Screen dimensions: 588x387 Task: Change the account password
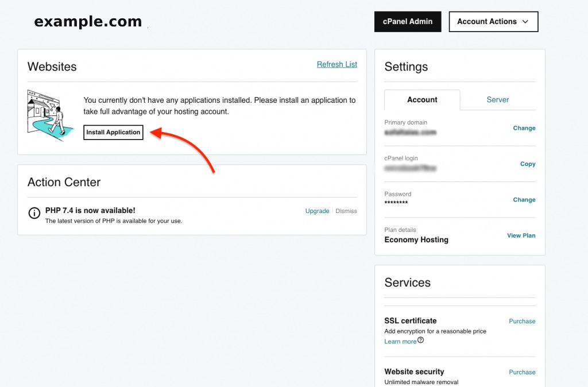pyautogui.click(x=524, y=200)
